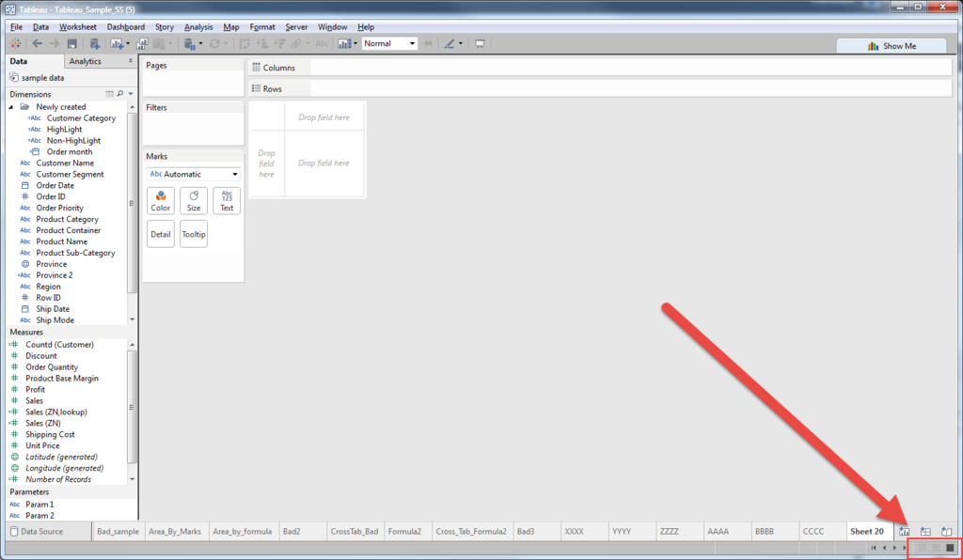
Task: Open the Area_By_Marks sheet tab
Action: [174, 531]
